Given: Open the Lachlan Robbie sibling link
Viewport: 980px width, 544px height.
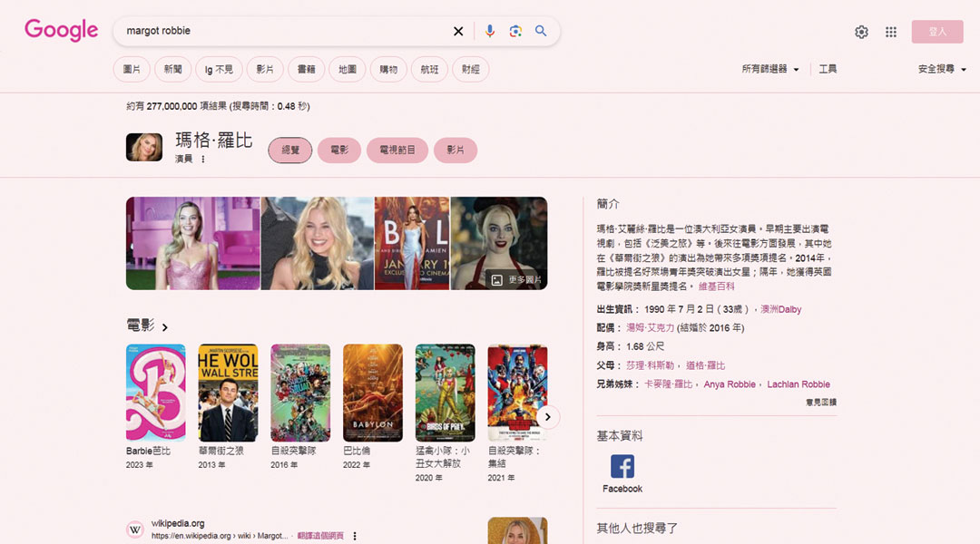Looking at the screenshot, I should click(799, 384).
